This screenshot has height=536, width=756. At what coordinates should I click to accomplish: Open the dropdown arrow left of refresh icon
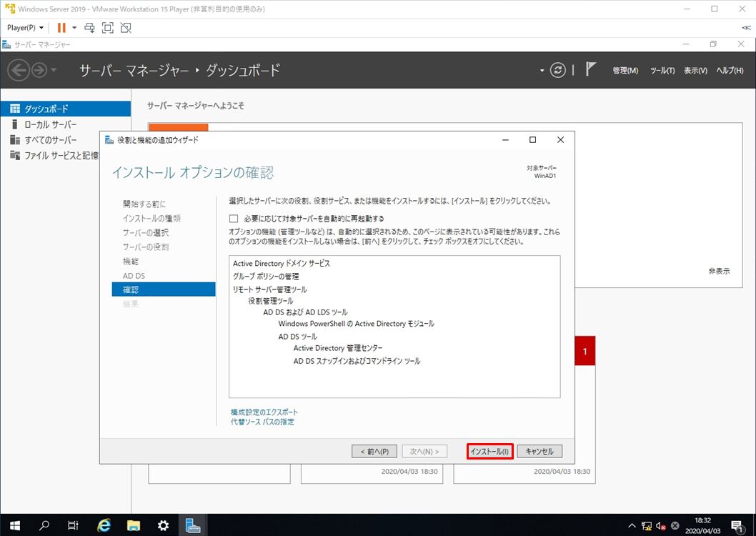(542, 70)
